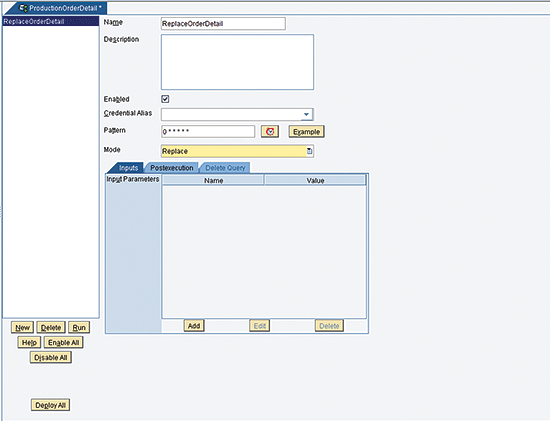Viewport: 550px width, 421px height.
Task: Click the New button
Action: [22, 328]
